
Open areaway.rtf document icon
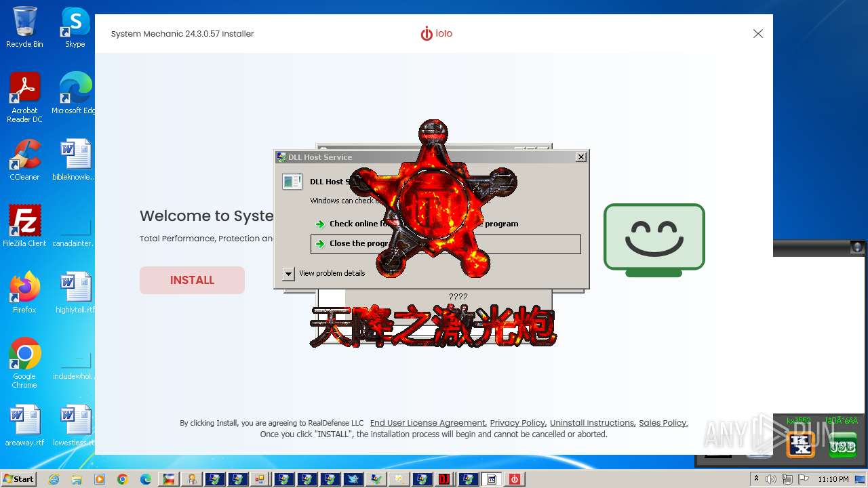click(x=24, y=426)
